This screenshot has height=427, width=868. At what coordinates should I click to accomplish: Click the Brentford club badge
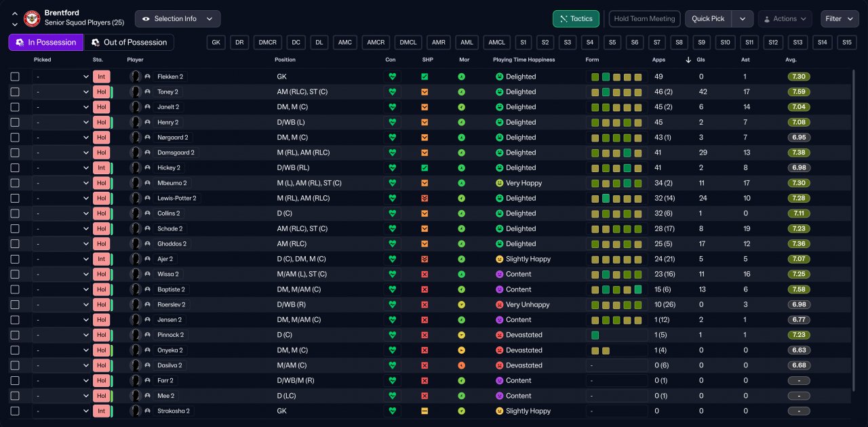coord(32,18)
